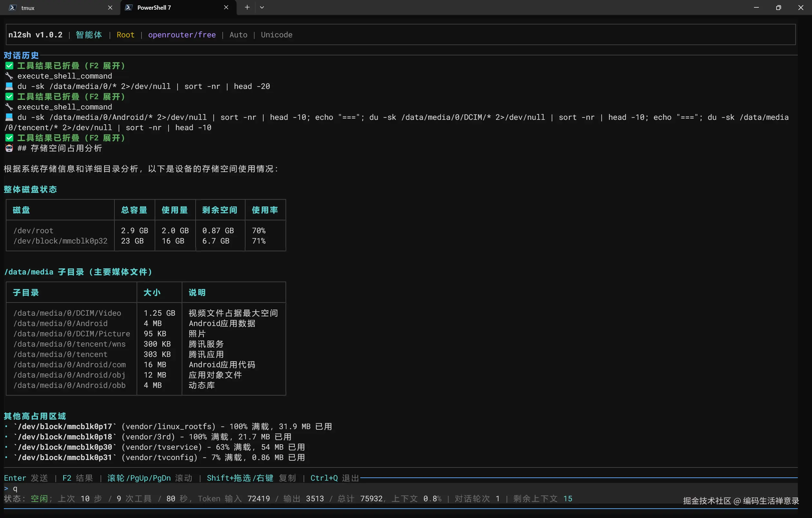Click the /dev/block/mmcblk0p32 cell
The height and width of the screenshot is (518, 812).
coord(60,241)
